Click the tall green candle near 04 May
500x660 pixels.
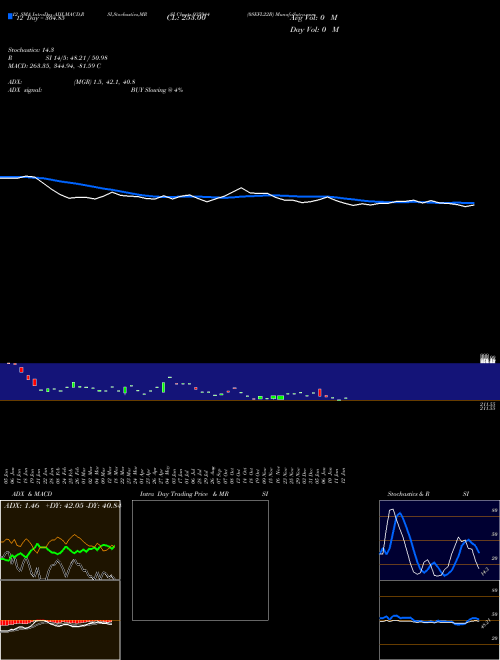pos(163,388)
